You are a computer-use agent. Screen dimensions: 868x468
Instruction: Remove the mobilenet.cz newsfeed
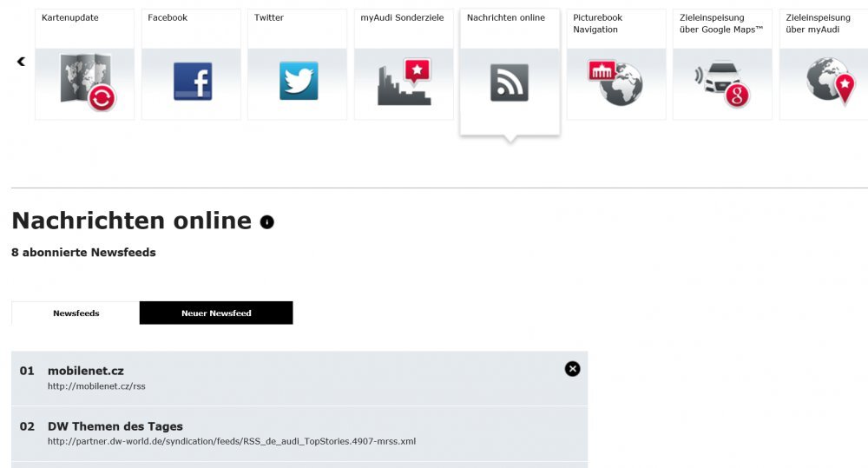572,369
